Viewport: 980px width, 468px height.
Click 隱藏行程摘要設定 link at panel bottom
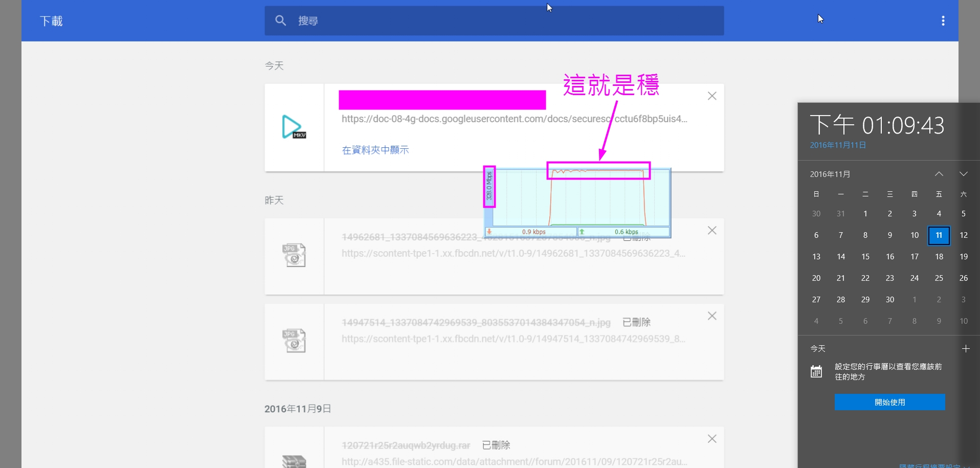(x=929, y=465)
